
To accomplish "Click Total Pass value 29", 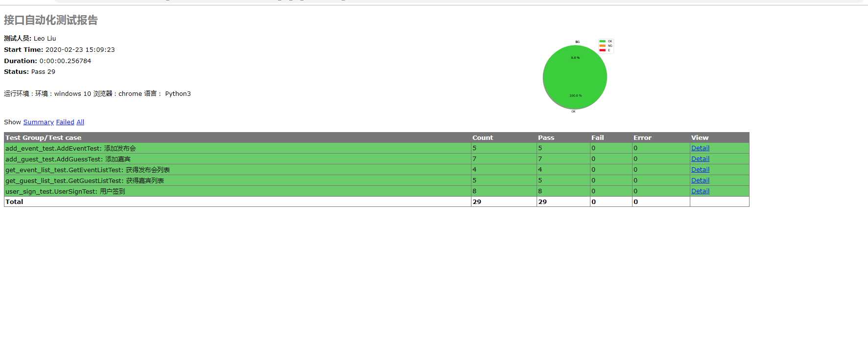I will point(542,202).
